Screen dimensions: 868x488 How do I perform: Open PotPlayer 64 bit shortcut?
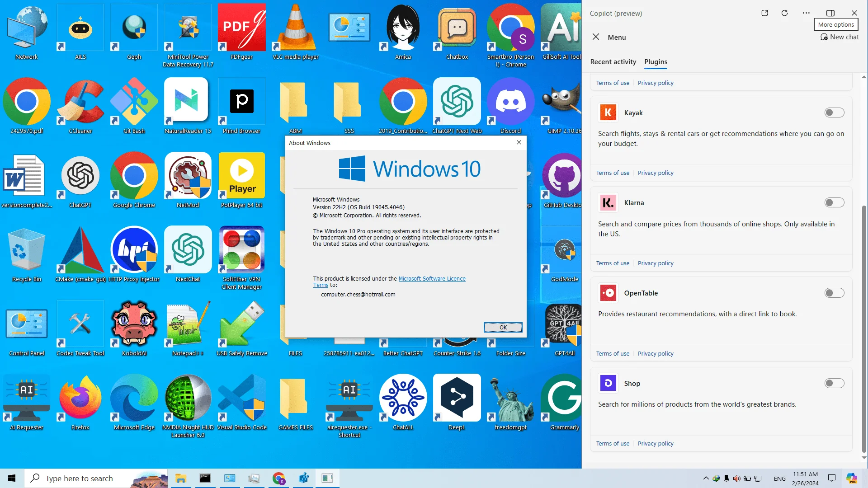click(x=242, y=180)
